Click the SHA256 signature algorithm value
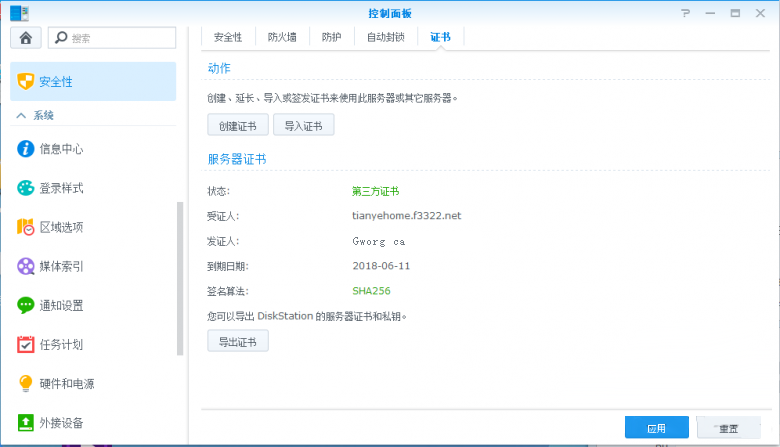This screenshot has height=447, width=780. click(x=371, y=291)
